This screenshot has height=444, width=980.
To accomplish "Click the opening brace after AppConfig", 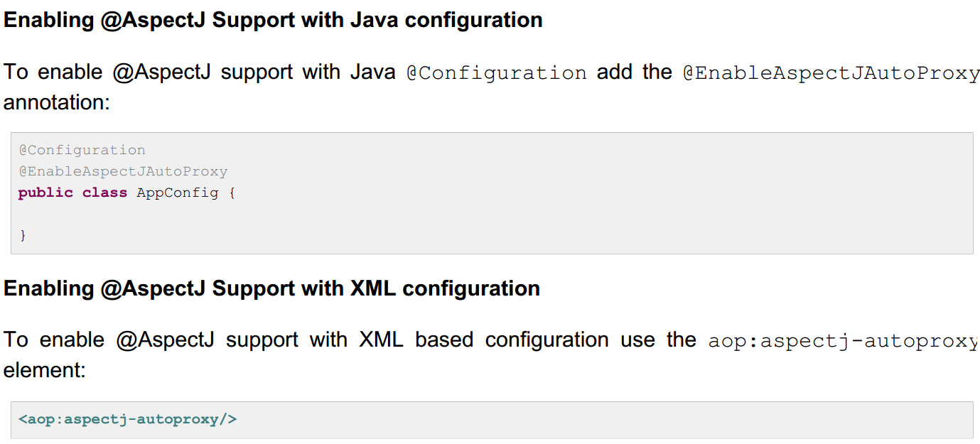I will (232, 193).
